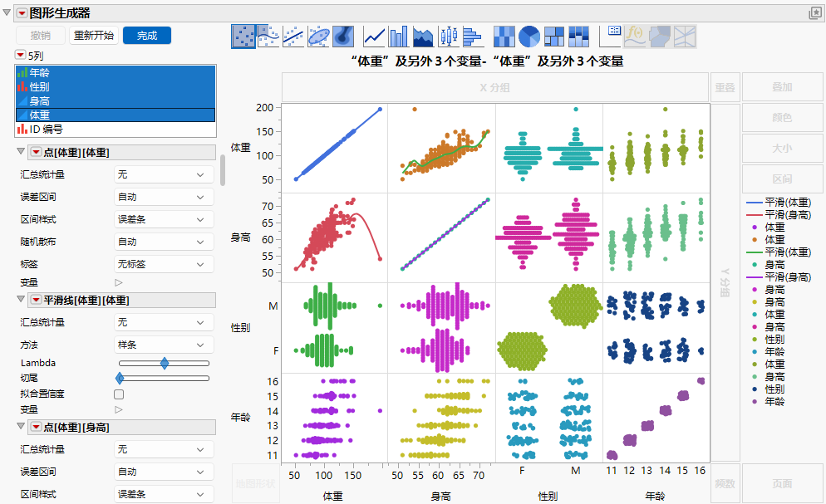Select the Line of Fit element icon
Viewport: 826px width, 504px height.
[293, 37]
